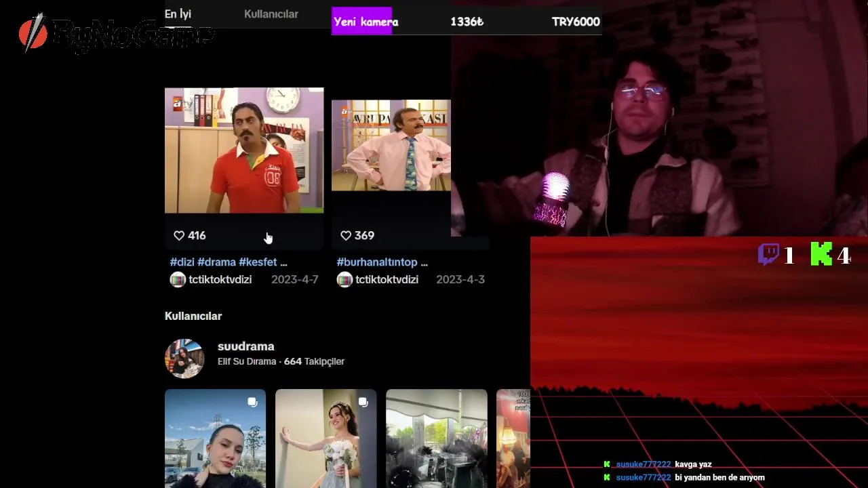Click multi-photo icon on the selfie thumbnail
This screenshot has width=868, height=488.
pyautogui.click(x=252, y=402)
